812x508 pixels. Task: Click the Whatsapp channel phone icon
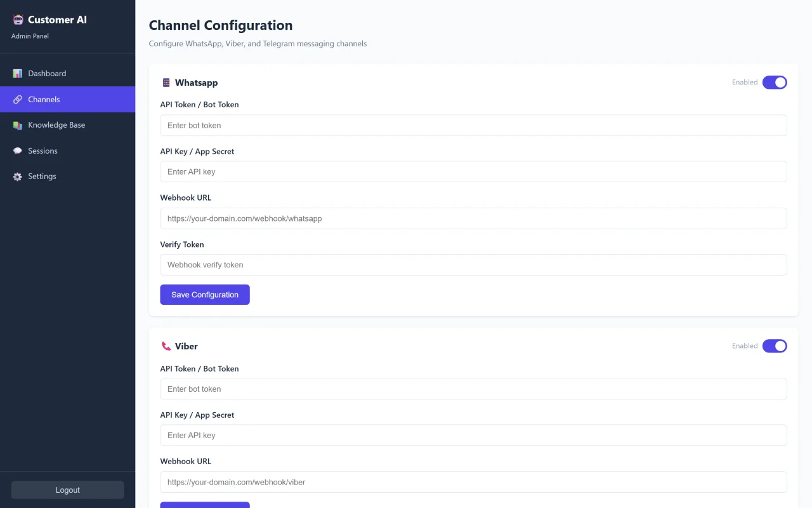[x=166, y=83]
